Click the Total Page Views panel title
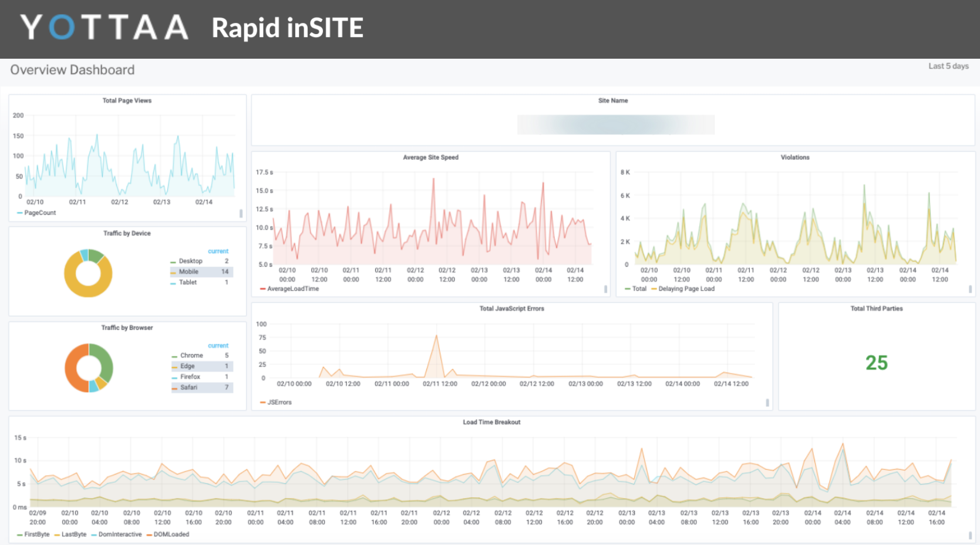The width and height of the screenshot is (980, 545). click(x=126, y=100)
